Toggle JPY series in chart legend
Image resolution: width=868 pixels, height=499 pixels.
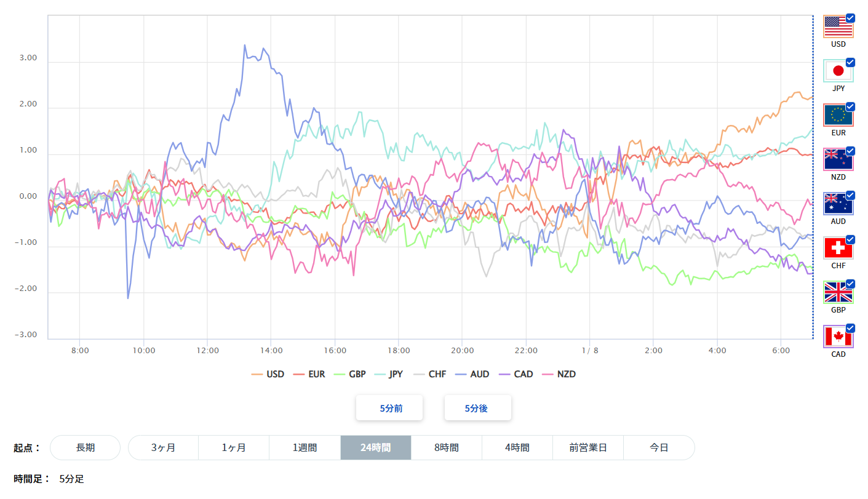(389, 374)
